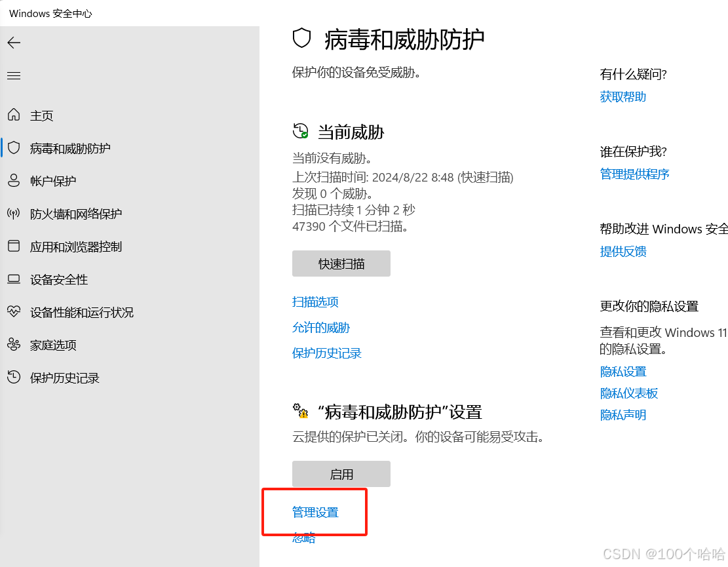Start a scan with 快速扫描 button
This screenshot has width=728, height=567.
coord(341,264)
